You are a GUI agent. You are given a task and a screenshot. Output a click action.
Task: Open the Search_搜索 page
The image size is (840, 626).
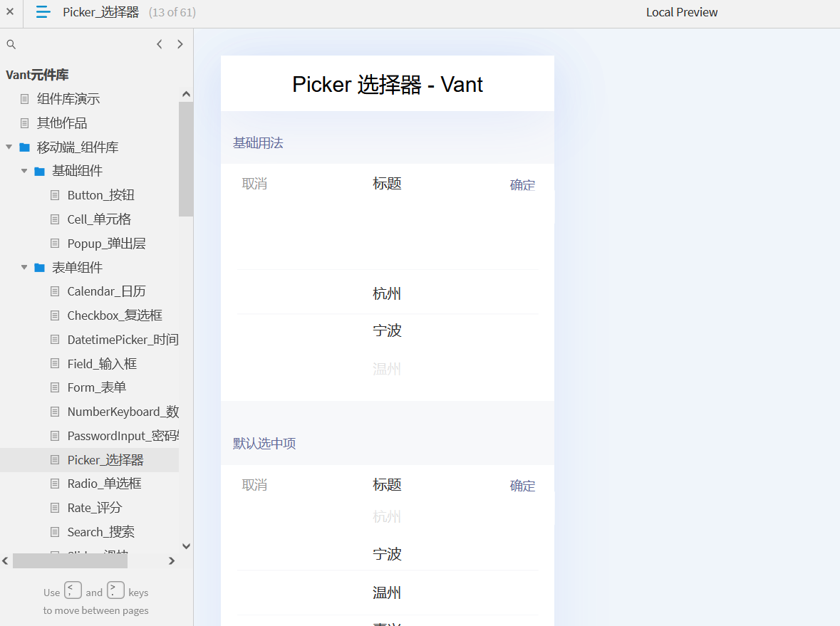(100, 532)
